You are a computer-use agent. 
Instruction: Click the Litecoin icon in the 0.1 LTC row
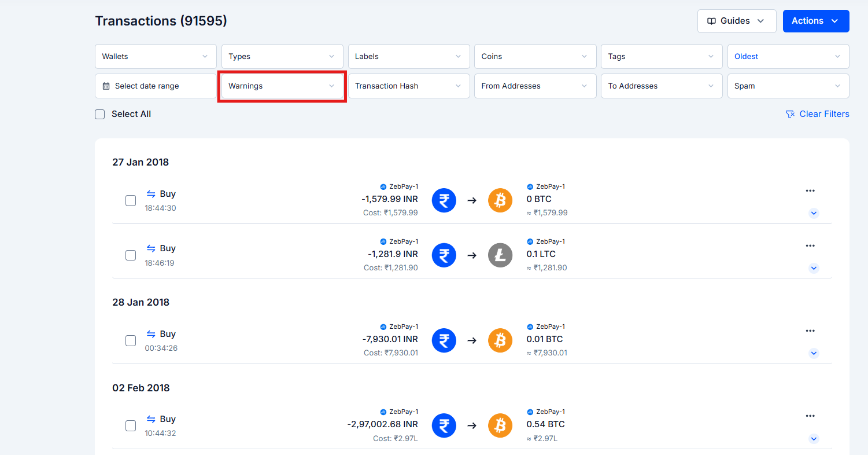[x=500, y=255]
